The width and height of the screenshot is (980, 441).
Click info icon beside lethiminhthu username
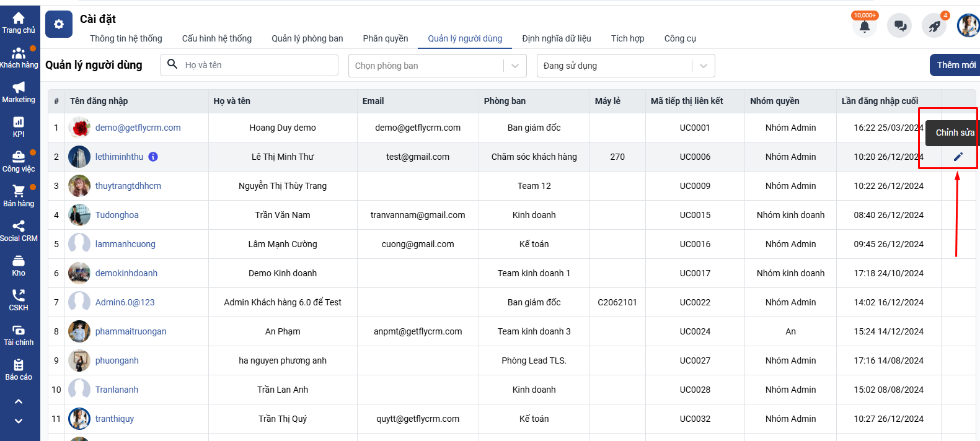pyautogui.click(x=153, y=157)
